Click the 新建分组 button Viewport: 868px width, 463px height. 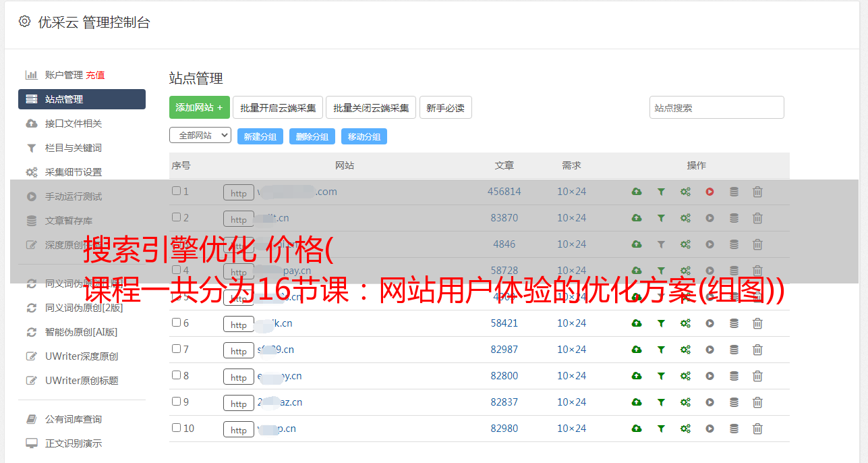260,136
